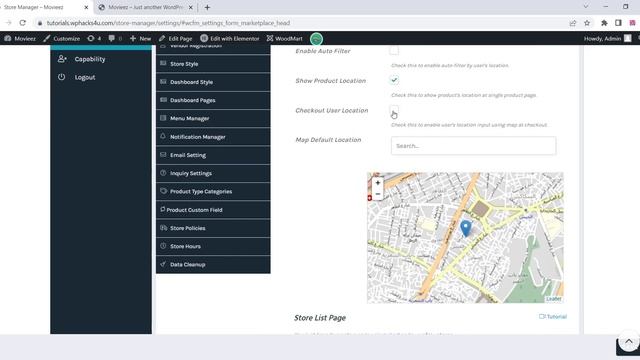Open Store Style settings tab
Viewport: 640px width, 360px height.
pos(213,64)
